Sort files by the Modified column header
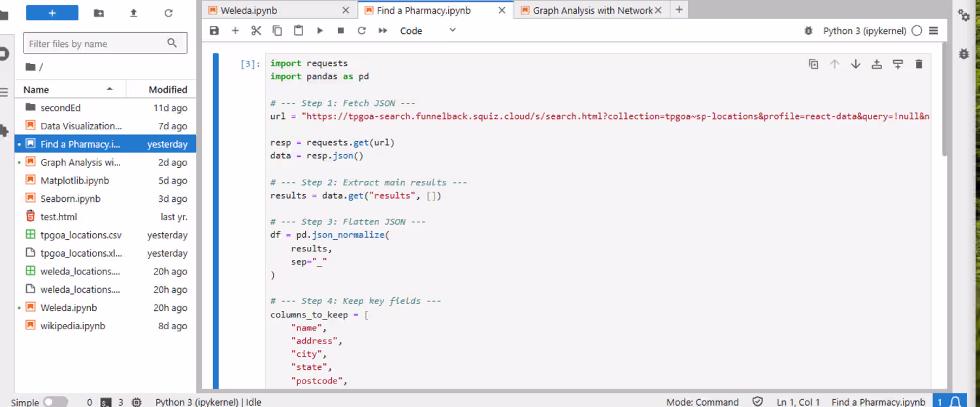Screen dimensions: 980x407 coord(161,90)
